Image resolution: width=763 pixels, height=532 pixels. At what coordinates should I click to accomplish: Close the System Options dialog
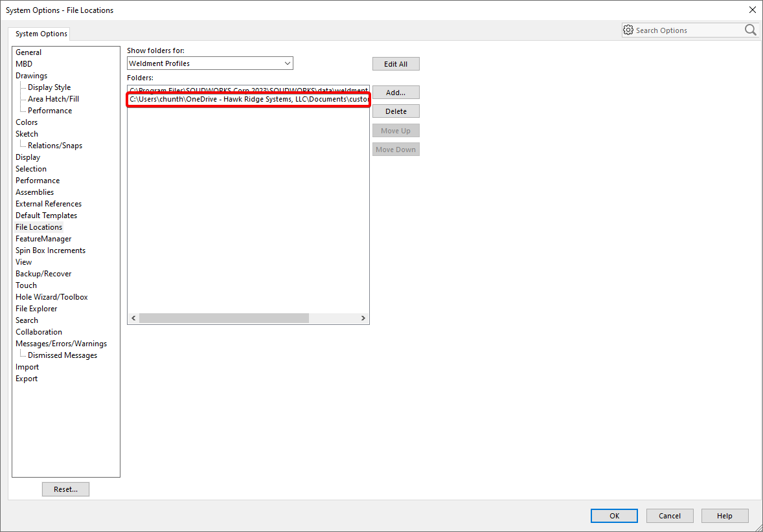[752, 10]
